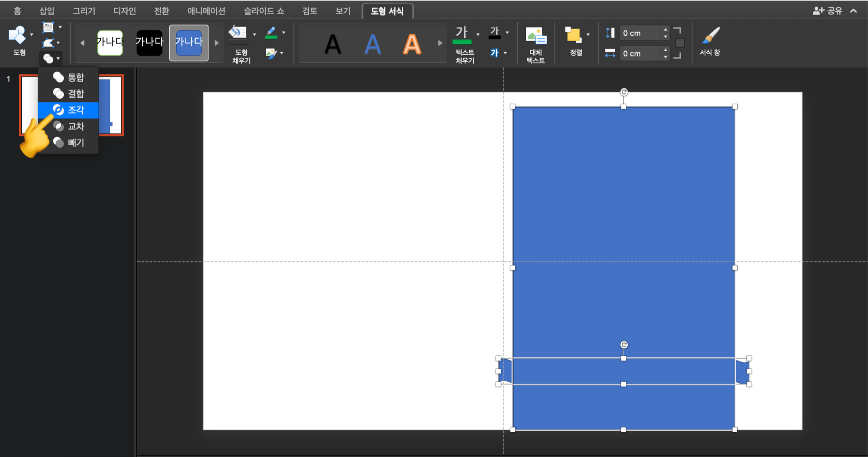Show next shape styles with right arrow
Image resolution: width=868 pixels, height=457 pixels.
tap(217, 43)
